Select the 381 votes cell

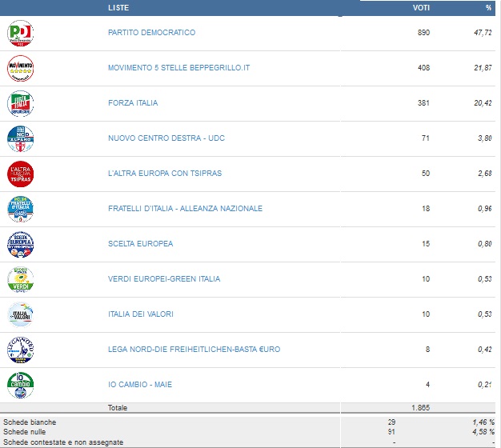pyautogui.click(x=423, y=103)
